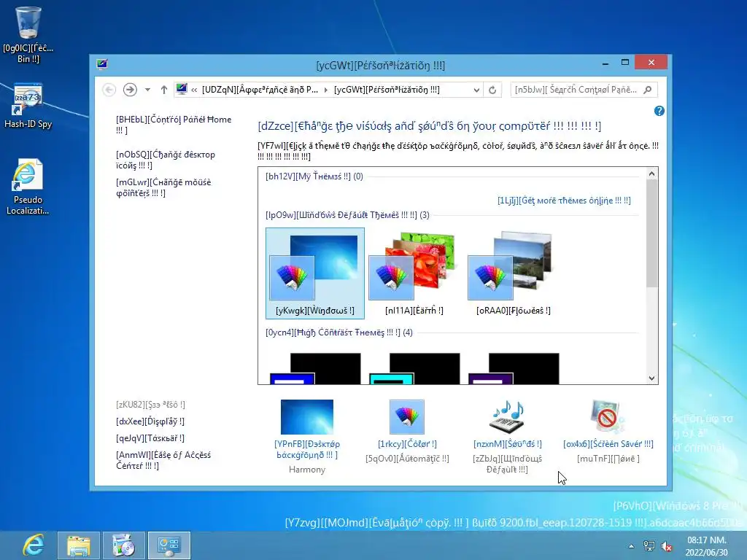Screen dimensions: 747x560
Task: Launch the Hash-ID Spy desktop shortcut
Action: pyautogui.click(x=28, y=106)
